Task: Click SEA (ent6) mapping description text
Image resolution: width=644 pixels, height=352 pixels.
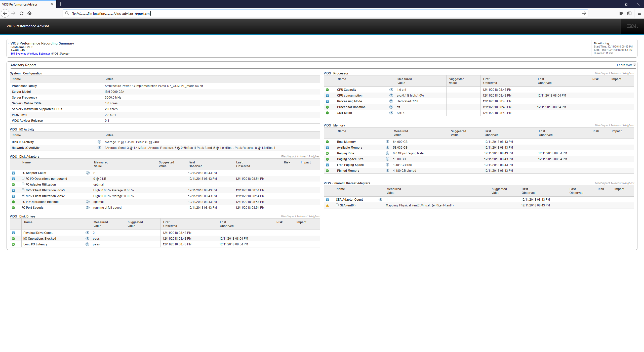Action: [x=420, y=205]
